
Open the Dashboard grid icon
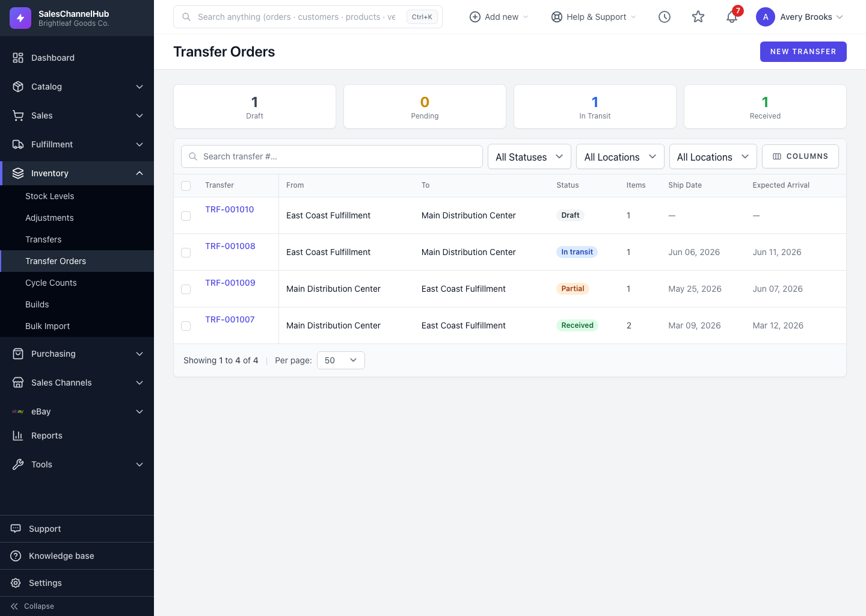[18, 58]
